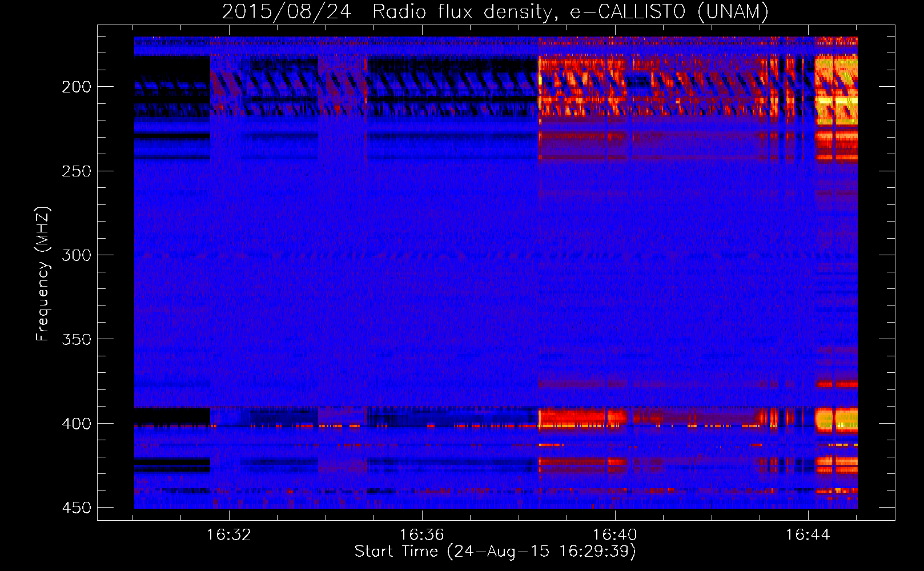924x571 pixels.
Task: Select the 400 frequency tick label
Action: [x=77, y=424]
